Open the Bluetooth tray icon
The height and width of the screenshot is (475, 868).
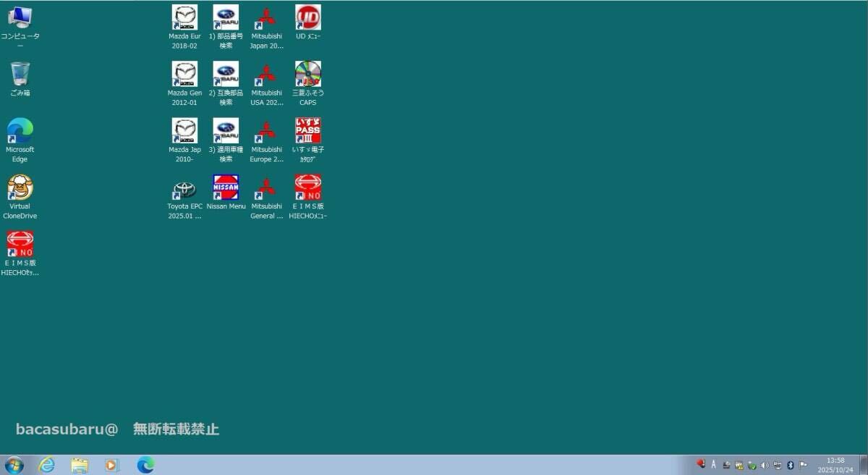(790, 465)
